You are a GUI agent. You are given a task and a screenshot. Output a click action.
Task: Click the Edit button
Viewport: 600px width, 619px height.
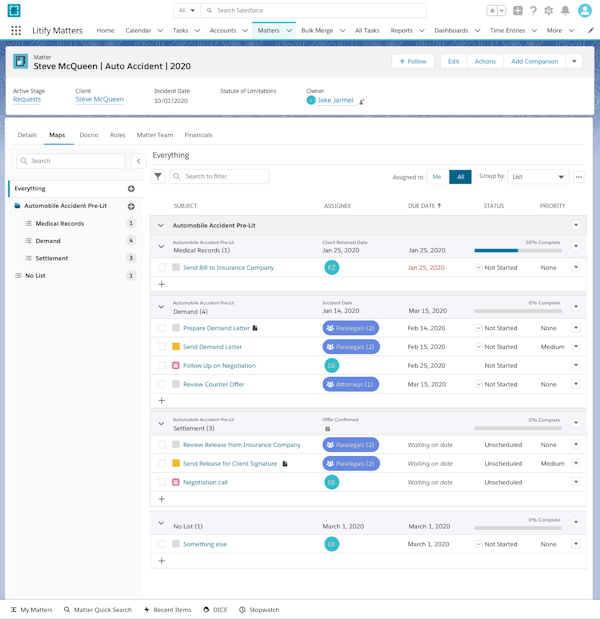pos(454,61)
